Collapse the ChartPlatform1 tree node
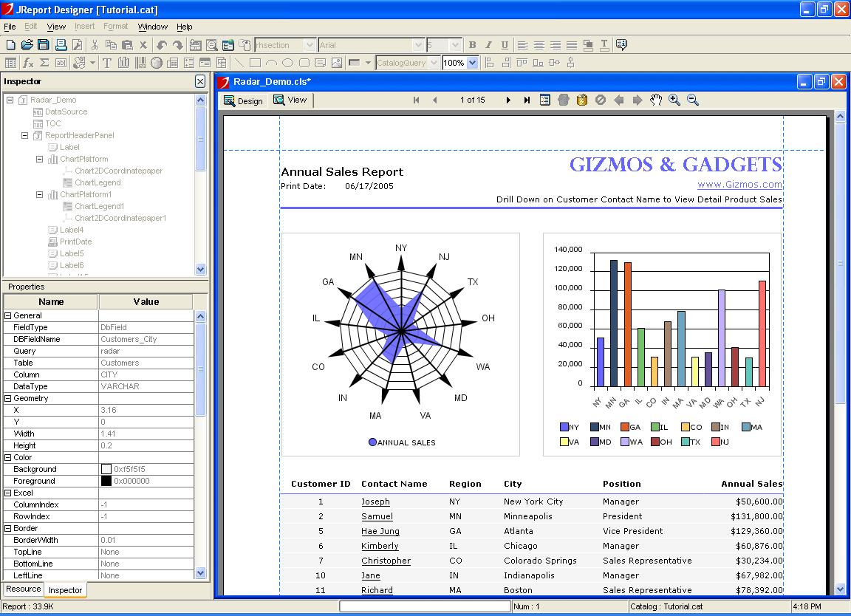 pos(39,194)
